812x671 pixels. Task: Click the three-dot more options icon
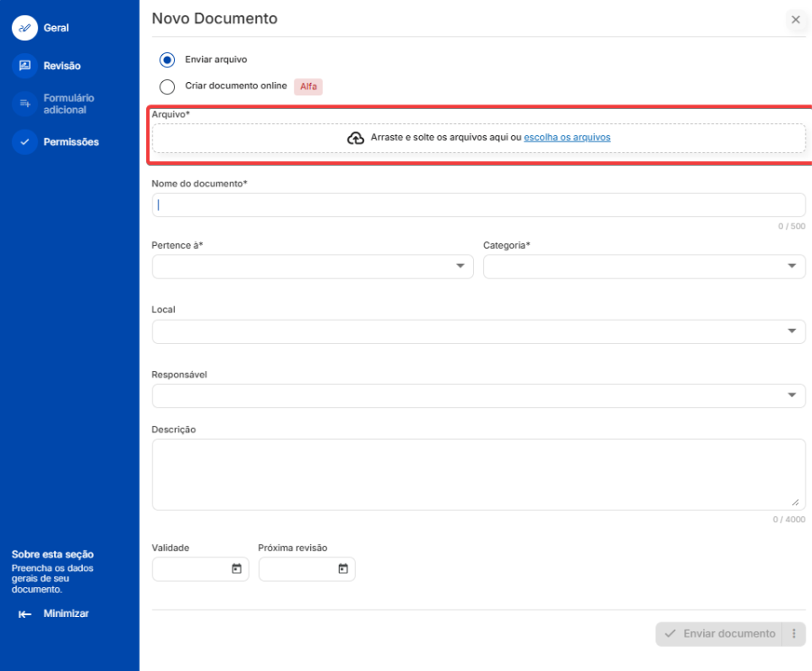click(794, 634)
